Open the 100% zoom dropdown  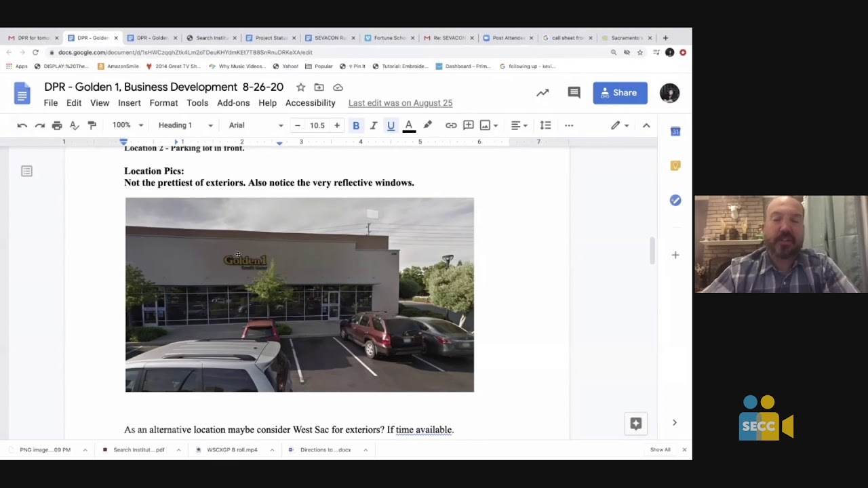click(x=128, y=125)
